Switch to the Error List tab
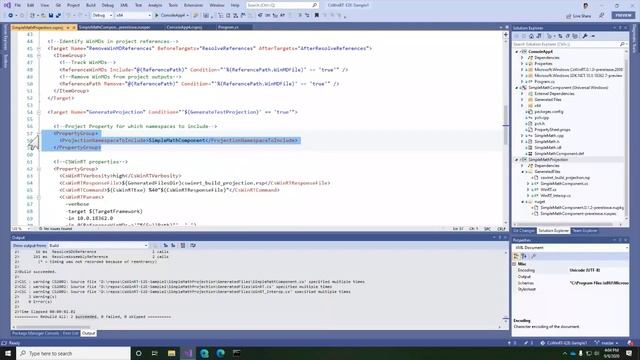The height and width of the screenshot is (360, 640). pyautogui.click(x=70, y=333)
